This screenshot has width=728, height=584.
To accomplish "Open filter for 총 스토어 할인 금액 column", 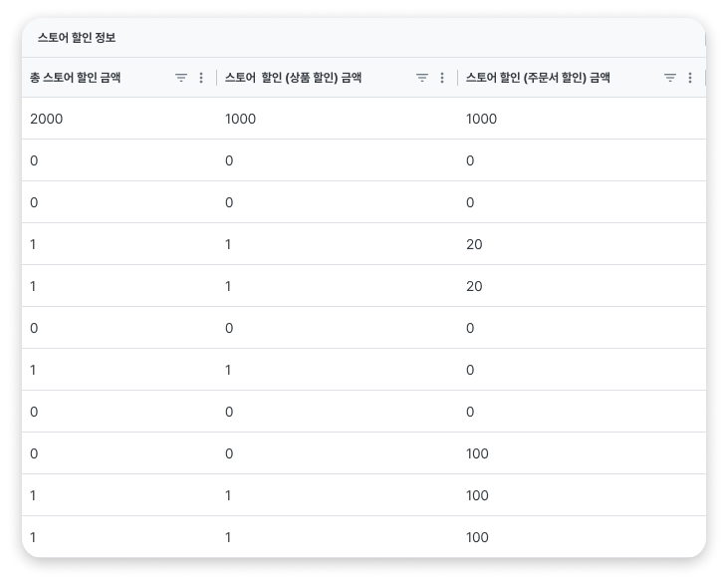I will (x=181, y=78).
